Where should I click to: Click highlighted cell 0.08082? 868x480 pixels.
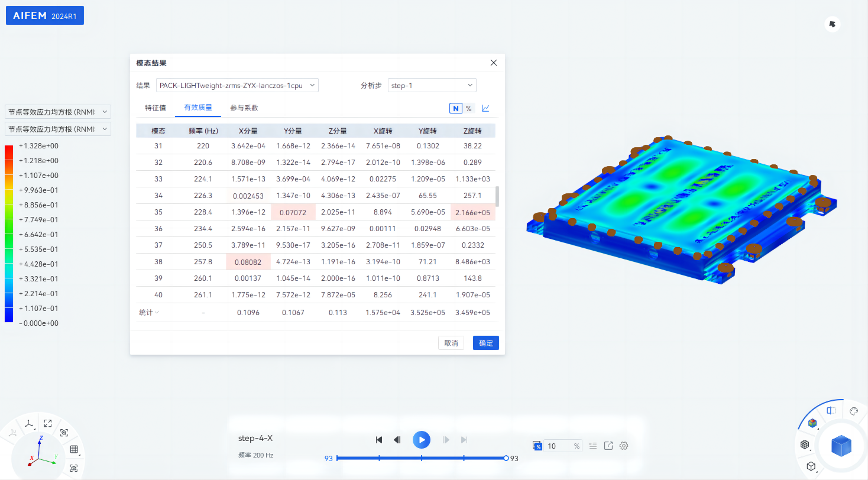[248, 262]
